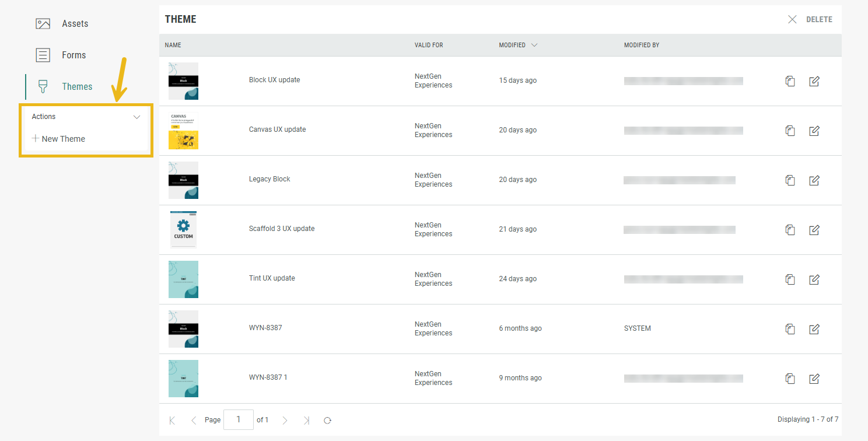The width and height of the screenshot is (868, 441).
Task: Collapse the Actions panel chevron
Action: (136, 117)
